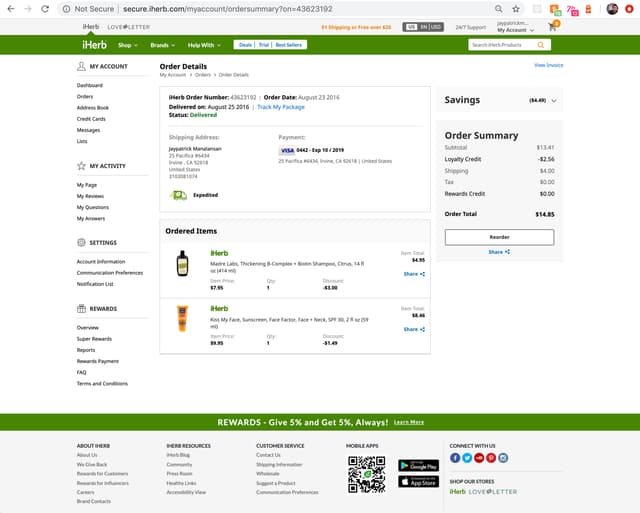Click the sunscreen tube thumbnail
Screen dimensions: 640x513
click(x=182, y=318)
